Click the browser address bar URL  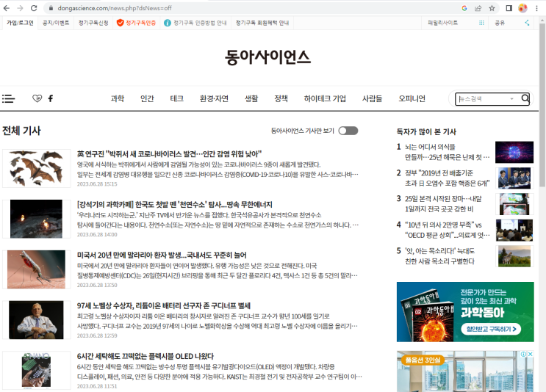115,8
